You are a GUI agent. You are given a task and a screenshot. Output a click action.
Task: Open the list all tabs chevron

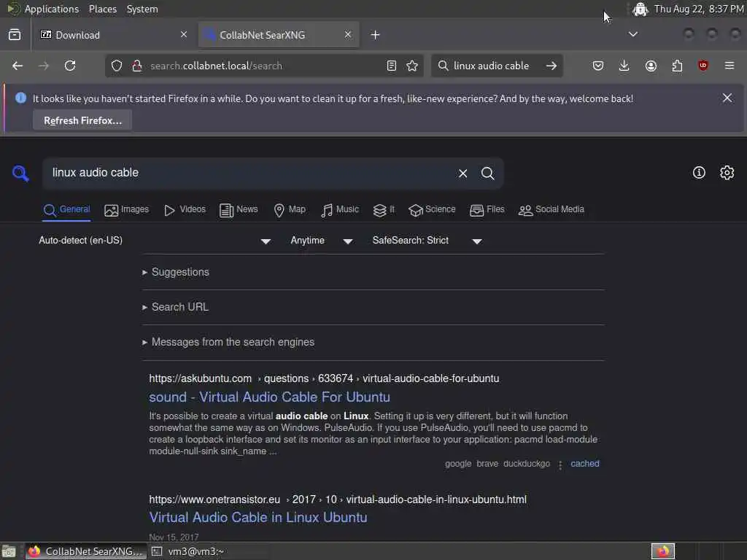[633, 34]
